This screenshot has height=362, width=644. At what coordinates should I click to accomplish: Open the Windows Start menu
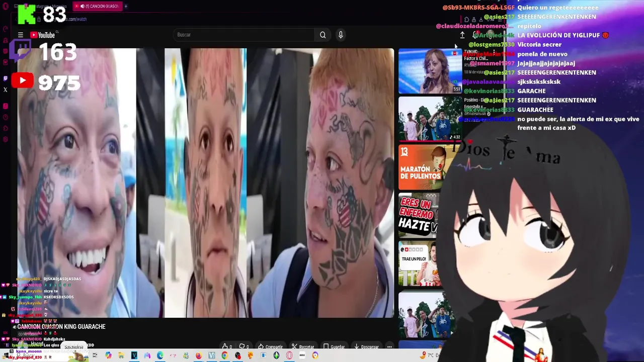pos(6,355)
